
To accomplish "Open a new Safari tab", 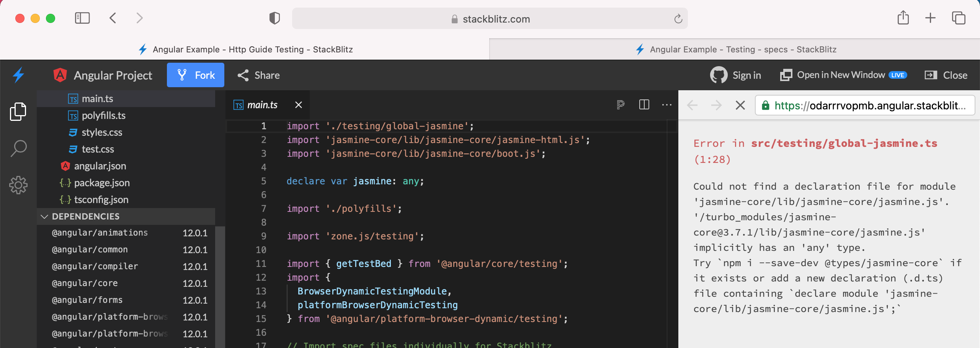I will coord(930,18).
